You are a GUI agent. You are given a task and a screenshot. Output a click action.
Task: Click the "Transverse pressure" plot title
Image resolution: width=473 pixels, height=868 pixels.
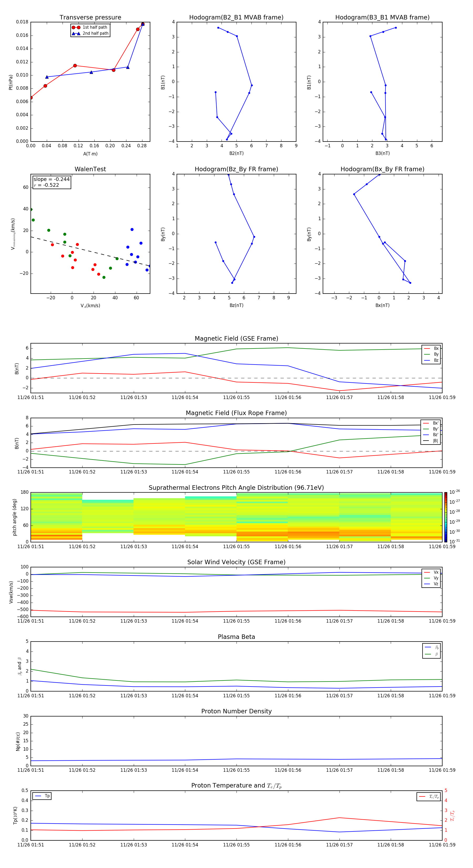point(90,18)
